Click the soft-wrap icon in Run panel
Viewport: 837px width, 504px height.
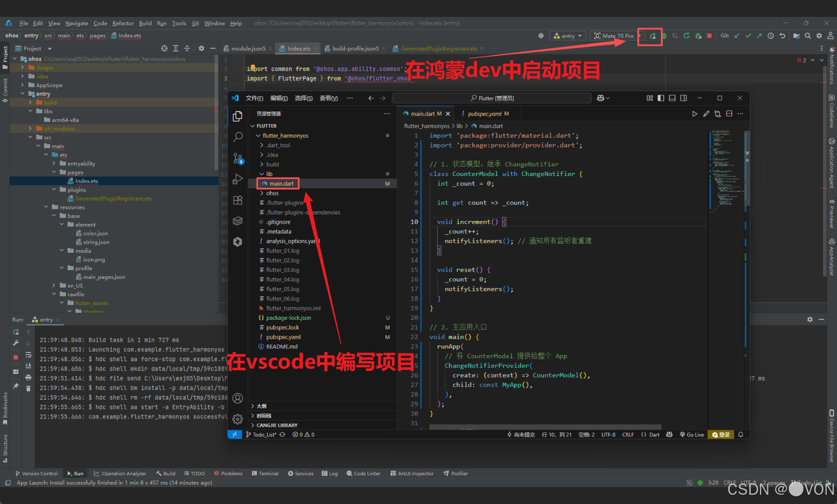pyautogui.click(x=28, y=355)
